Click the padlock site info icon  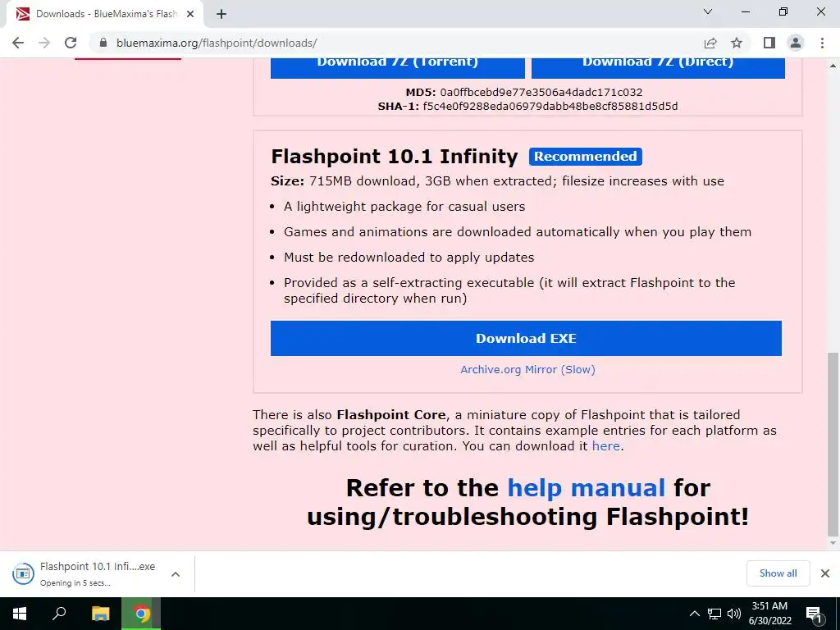pos(103,43)
